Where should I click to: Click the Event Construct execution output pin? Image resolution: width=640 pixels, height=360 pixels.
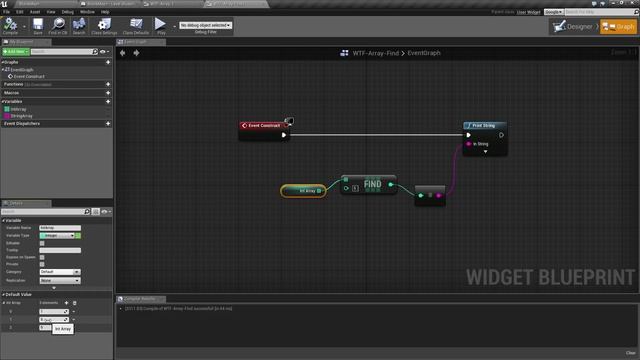284,135
